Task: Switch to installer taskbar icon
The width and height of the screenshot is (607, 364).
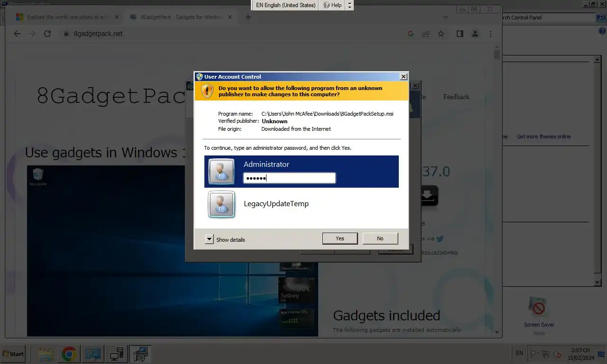Action: [140, 354]
